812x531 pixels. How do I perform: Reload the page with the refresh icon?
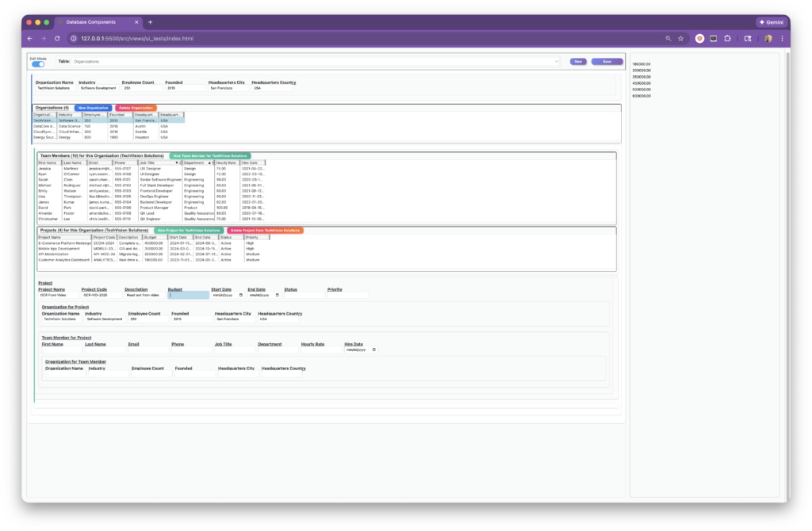tap(57, 38)
